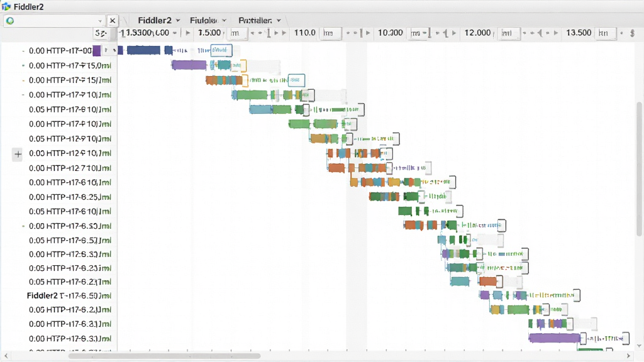Screen dimensions: 644x362
Task: Click the 12.000 time value
Action: point(477,33)
